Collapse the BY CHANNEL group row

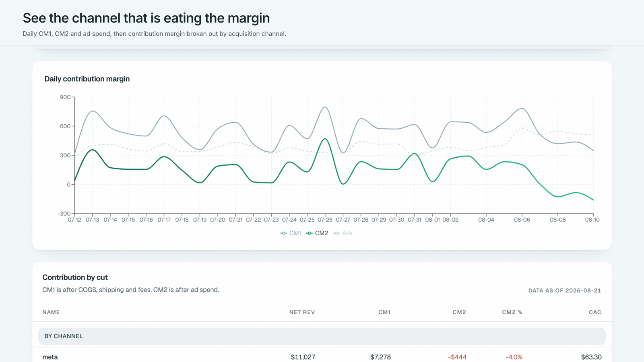[322, 336]
